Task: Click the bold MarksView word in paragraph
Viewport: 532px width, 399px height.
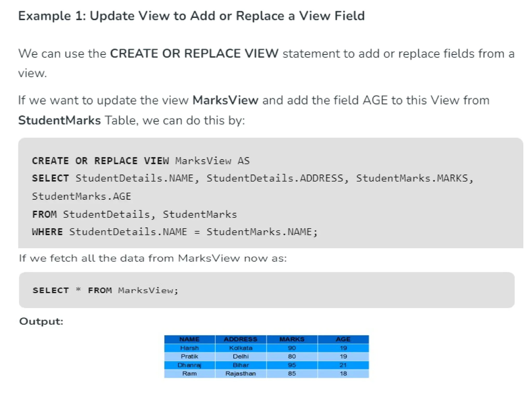Action: pyautogui.click(x=225, y=100)
